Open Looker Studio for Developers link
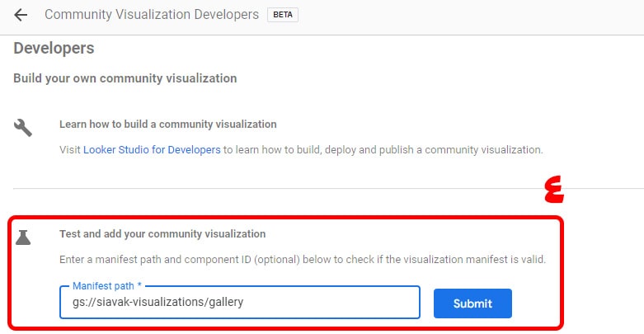This screenshot has height=334, width=644. [152, 150]
